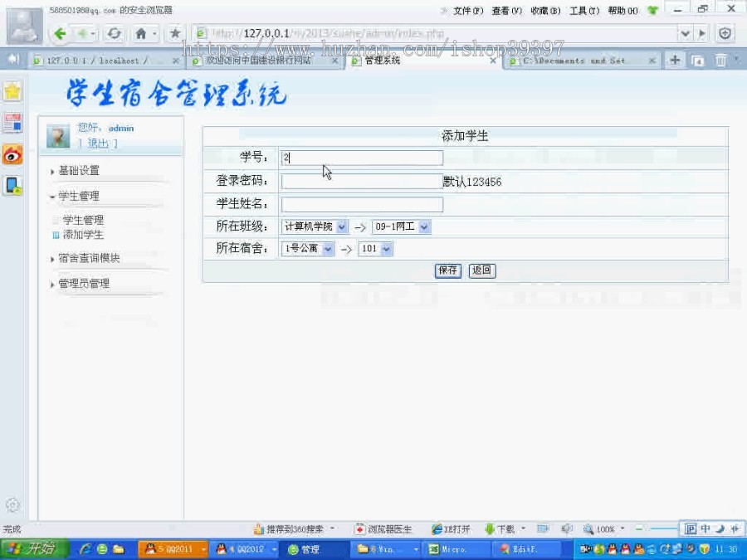Open the browser home page icon
The height and width of the screenshot is (560, 747).
(x=141, y=34)
